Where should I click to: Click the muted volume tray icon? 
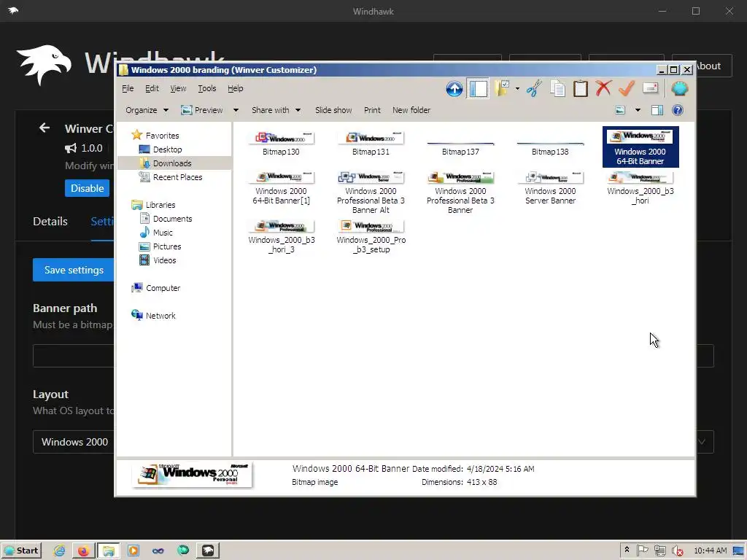[676, 551]
